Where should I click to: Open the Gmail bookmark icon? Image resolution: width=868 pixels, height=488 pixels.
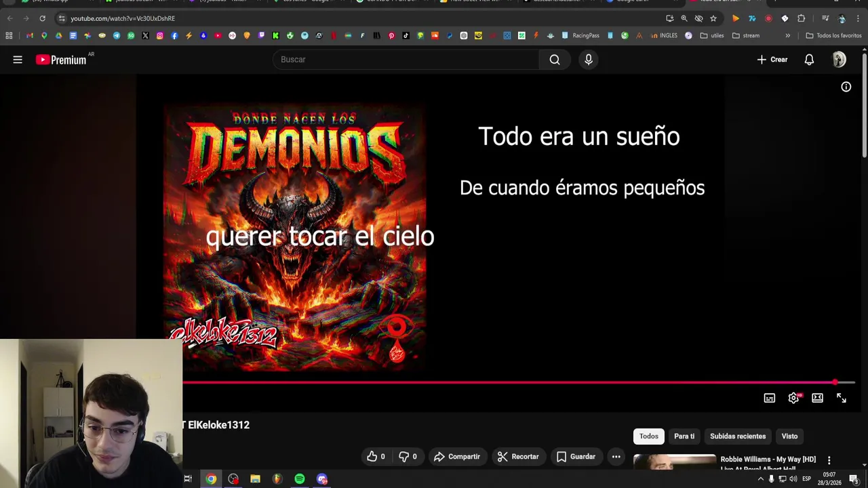click(29, 35)
